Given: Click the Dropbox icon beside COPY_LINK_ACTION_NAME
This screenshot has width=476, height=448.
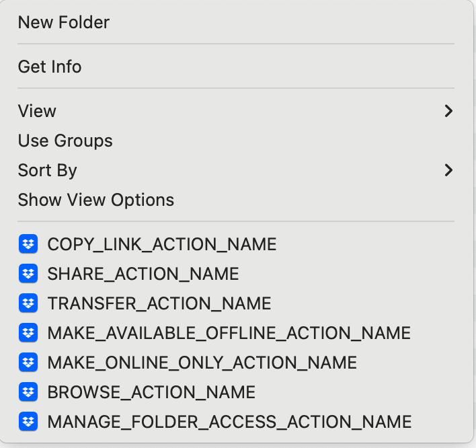Looking at the screenshot, I should pyautogui.click(x=28, y=244).
